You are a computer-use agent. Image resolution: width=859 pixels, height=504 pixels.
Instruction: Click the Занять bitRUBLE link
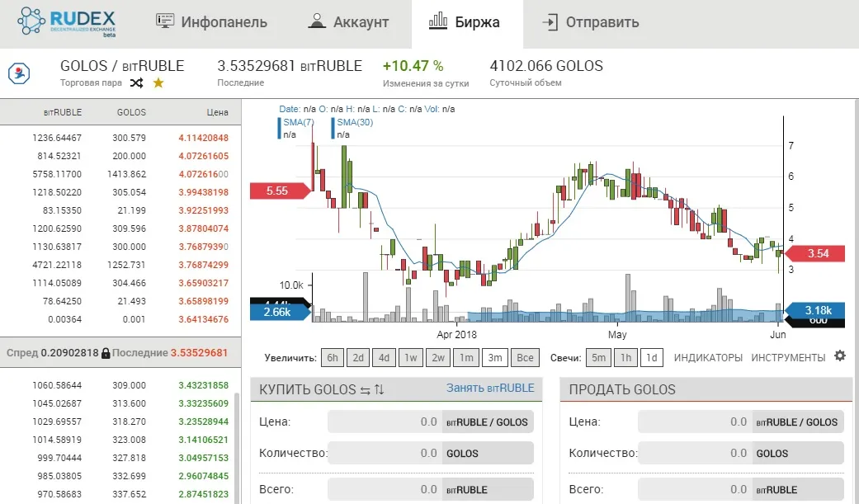(x=490, y=388)
